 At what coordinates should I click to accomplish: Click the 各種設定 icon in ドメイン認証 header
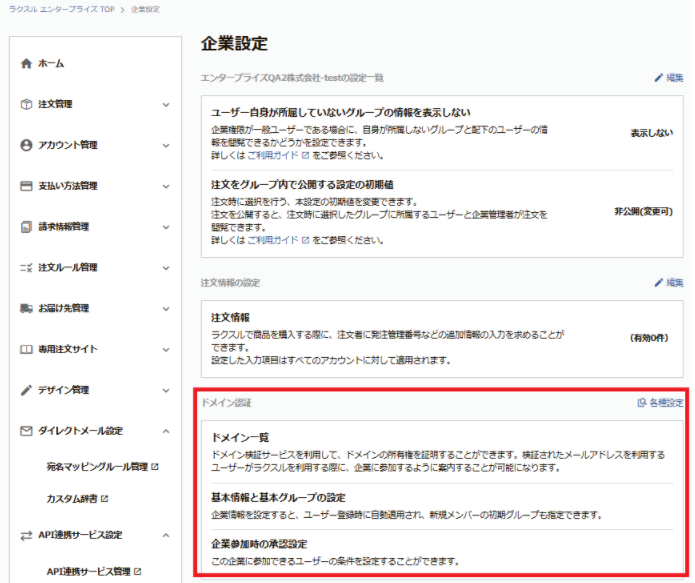tap(642, 403)
